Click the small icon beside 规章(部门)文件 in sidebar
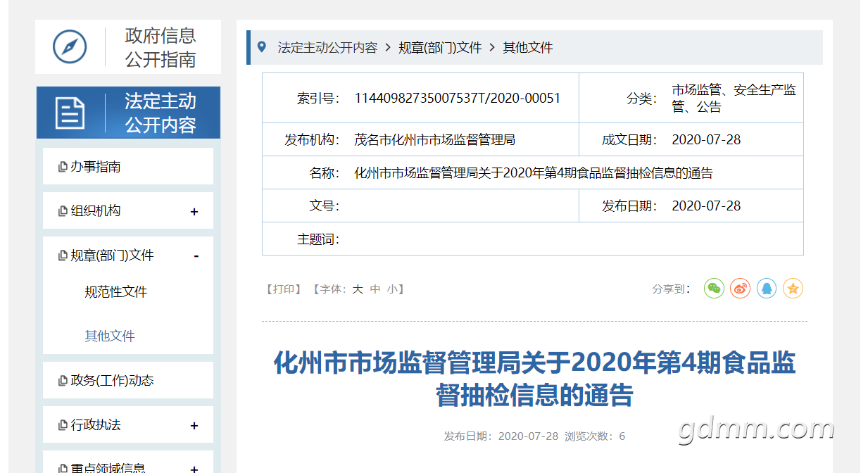The width and height of the screenshot is (868, 473). click(x=63, y=256)
